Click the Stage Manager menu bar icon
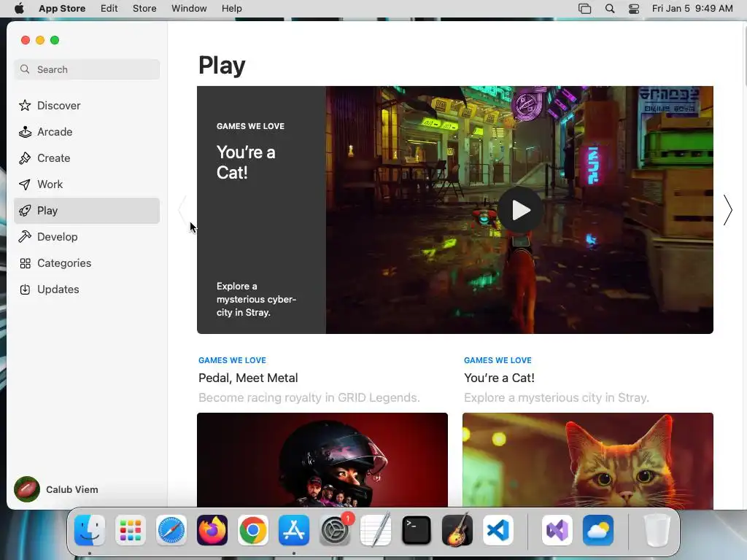 tap(584, 9)
